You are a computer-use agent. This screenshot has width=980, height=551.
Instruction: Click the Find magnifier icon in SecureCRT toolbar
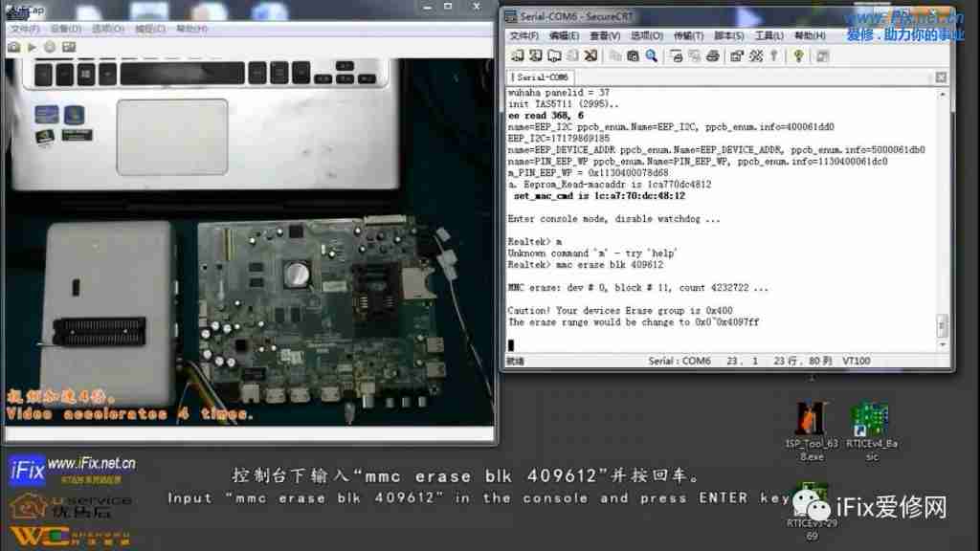pos(652,56)
